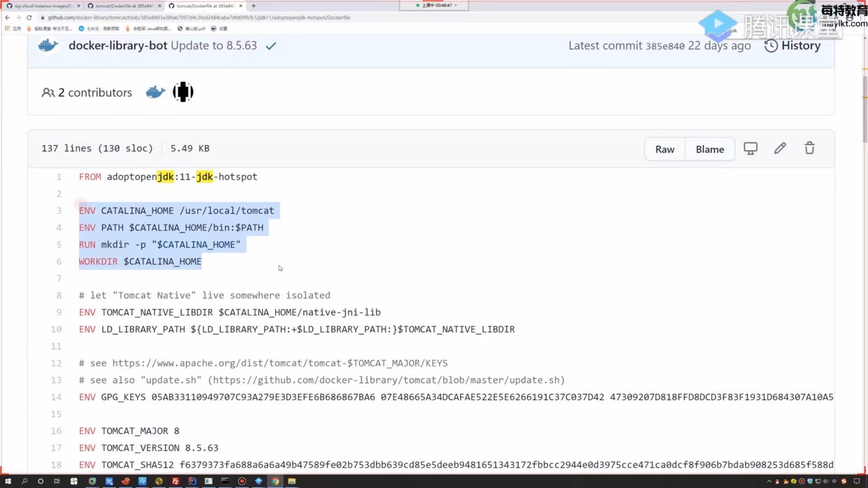Open the 385e840 commit link
868x488 pixels.
click(665, 46)
